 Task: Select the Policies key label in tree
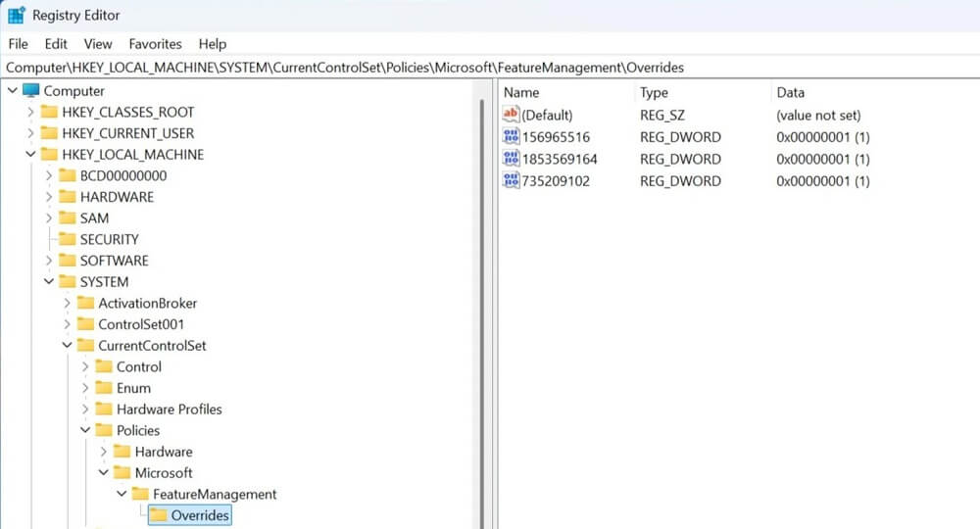[138, 430]
